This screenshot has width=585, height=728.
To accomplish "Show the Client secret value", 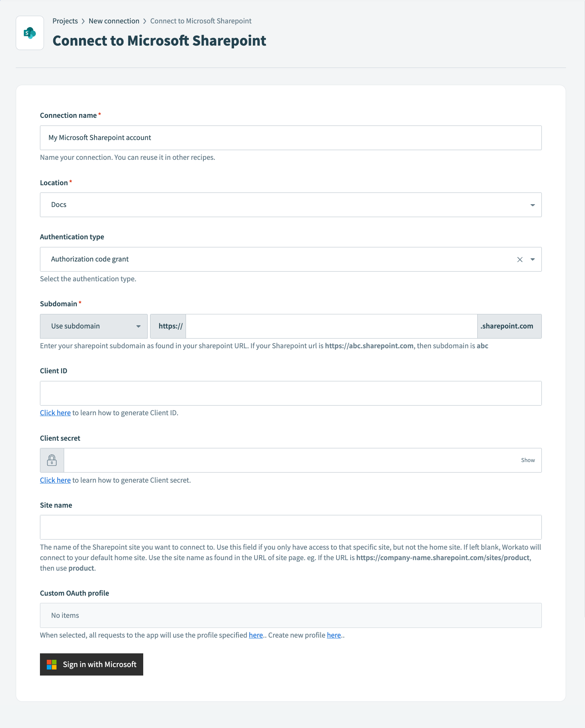I will coord(528,460).
